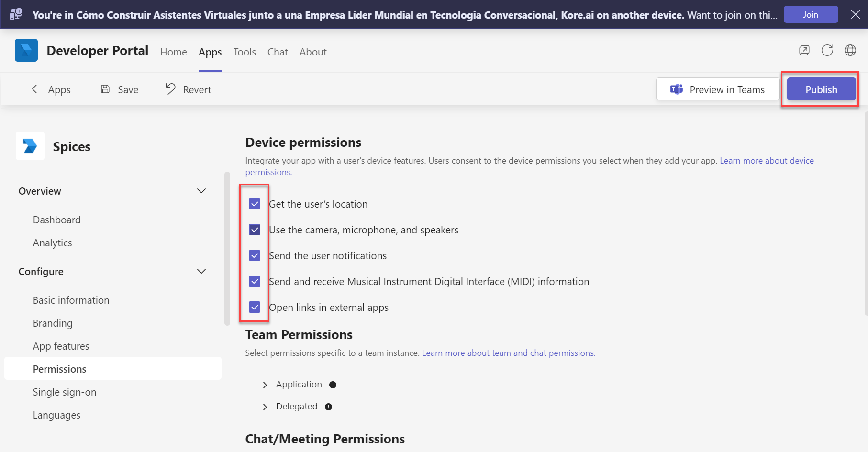
Task: Click the sidebar vertical scrollbar
Action: pyautogui.click(x=227, y=249)
